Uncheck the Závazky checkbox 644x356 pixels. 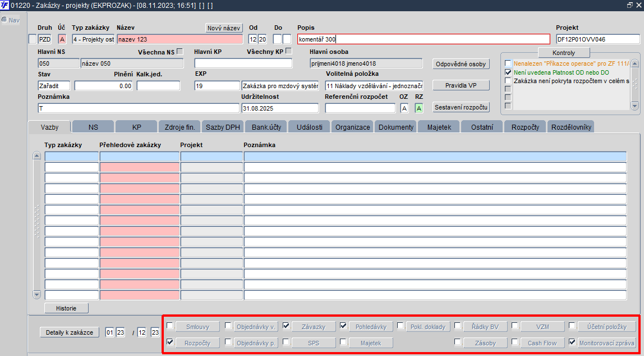[x=286, y=326]
